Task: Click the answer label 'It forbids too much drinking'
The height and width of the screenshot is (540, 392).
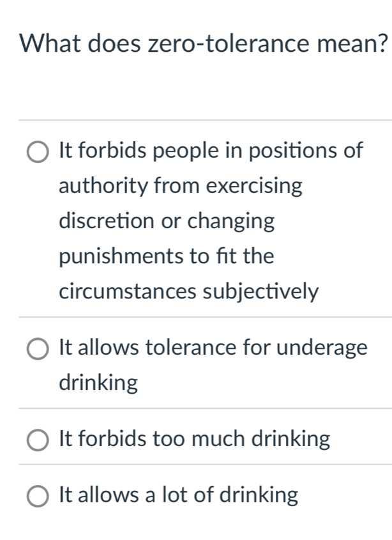Action: point(194,438)
